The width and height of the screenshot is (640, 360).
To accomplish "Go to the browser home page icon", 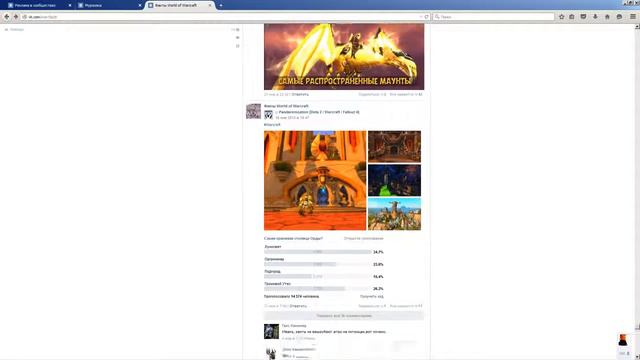I will click(x=607, y=17).
